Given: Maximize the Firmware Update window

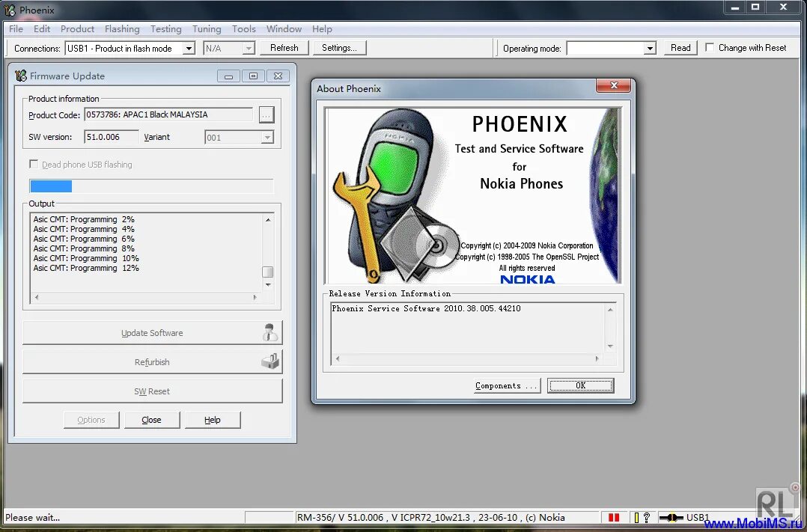Looking at the screenshot, I should tap(253, 76).
